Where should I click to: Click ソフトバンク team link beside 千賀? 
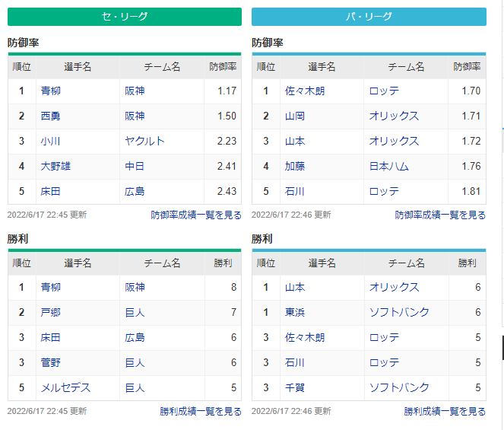coord(399,387)
